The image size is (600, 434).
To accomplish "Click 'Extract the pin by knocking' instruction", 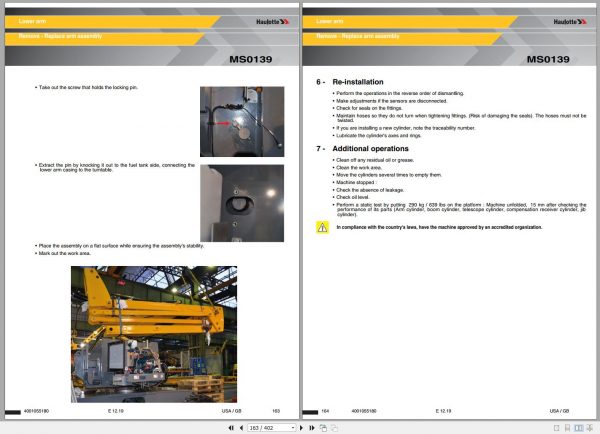I will tap(115, 168).
